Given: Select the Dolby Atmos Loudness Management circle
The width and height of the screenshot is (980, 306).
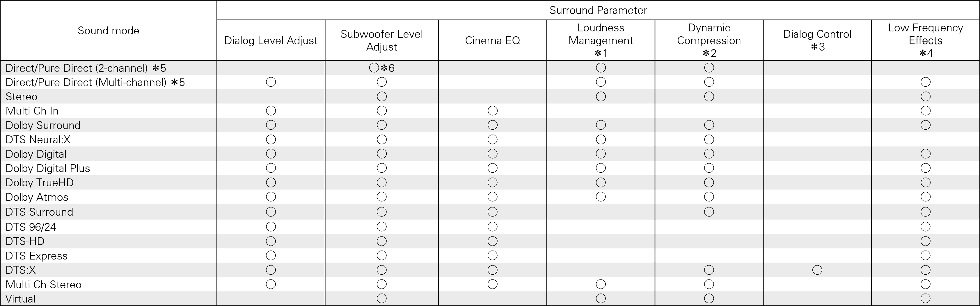Looking at the screenshot, I should click(601, 197).
